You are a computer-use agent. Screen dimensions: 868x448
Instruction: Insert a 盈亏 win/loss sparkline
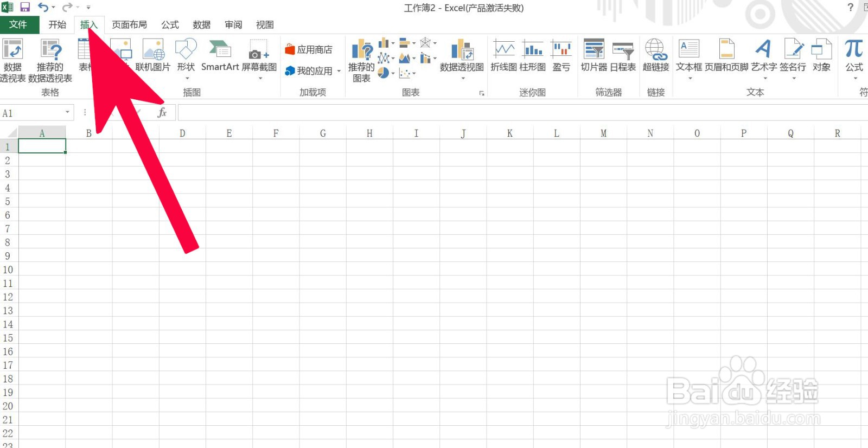point(561,56)
